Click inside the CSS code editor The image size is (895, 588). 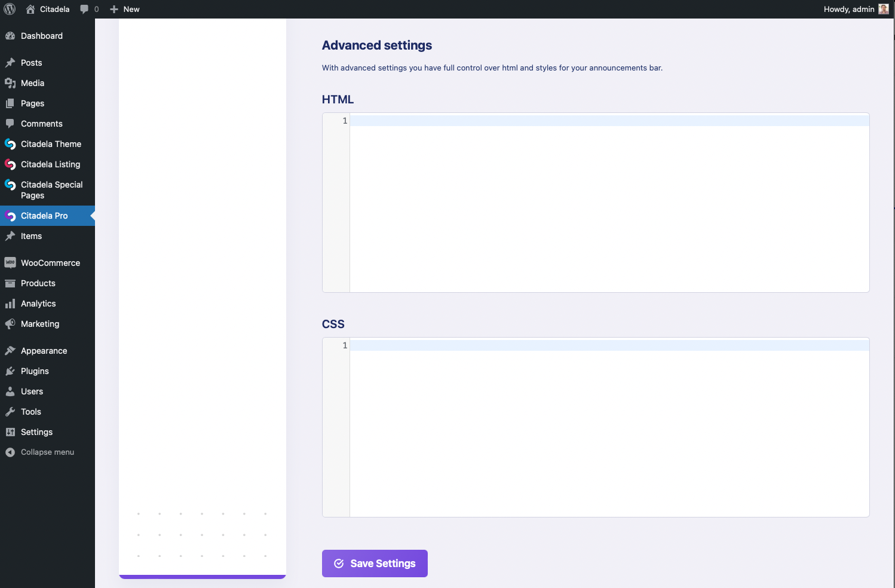(609, 427)
